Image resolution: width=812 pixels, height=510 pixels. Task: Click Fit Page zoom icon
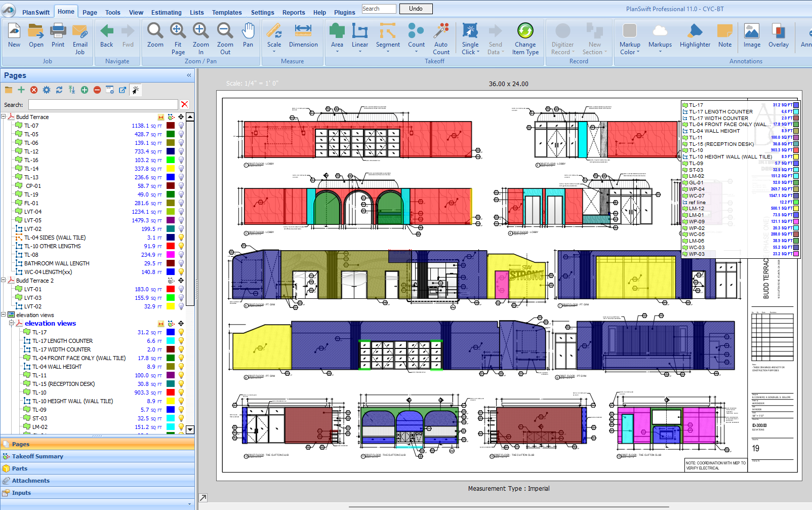tap(178, 31)
